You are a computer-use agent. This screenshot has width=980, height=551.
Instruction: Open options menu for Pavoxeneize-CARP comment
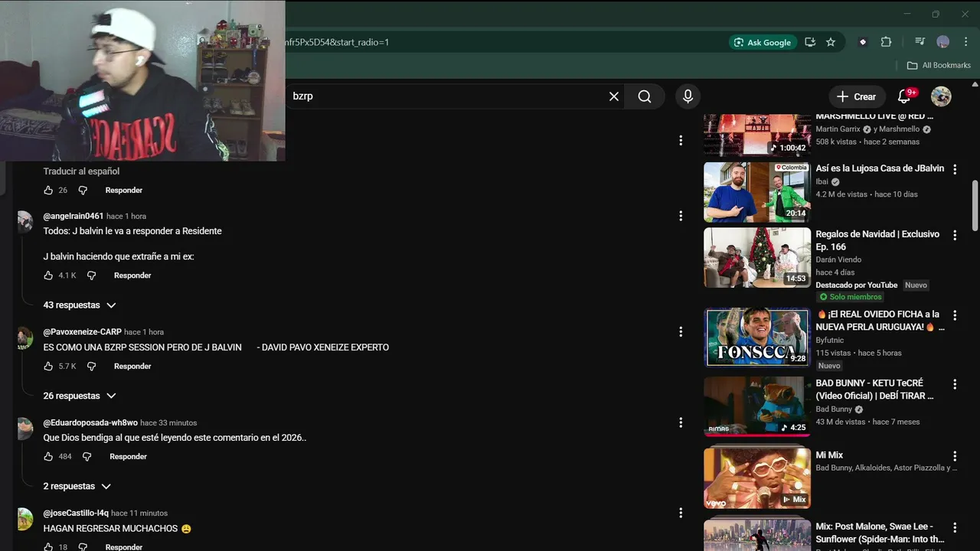681,332
